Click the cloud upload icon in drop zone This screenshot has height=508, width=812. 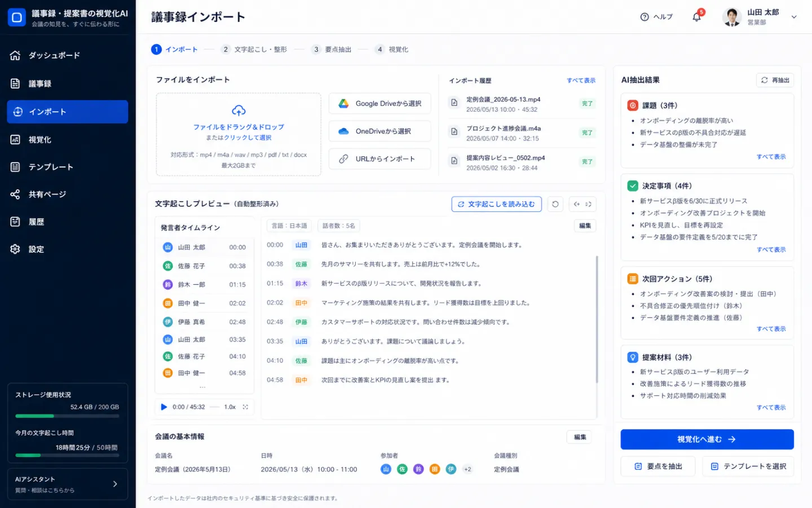239,111
